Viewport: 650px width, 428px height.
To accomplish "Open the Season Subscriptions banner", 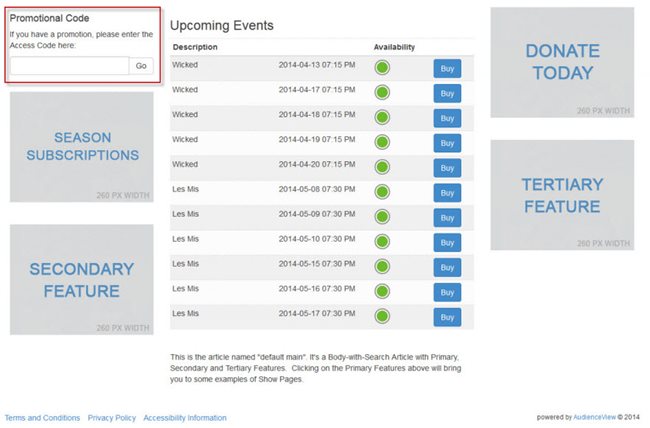I will (x=82, y=147).
